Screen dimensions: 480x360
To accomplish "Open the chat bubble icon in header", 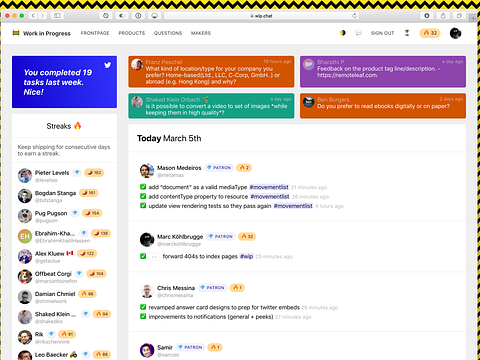I will 358,33.
